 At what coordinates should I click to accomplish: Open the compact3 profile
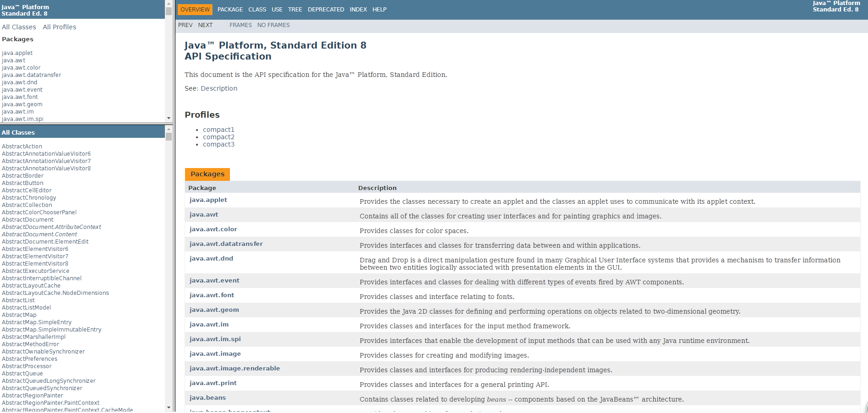[x=218, y=144]
